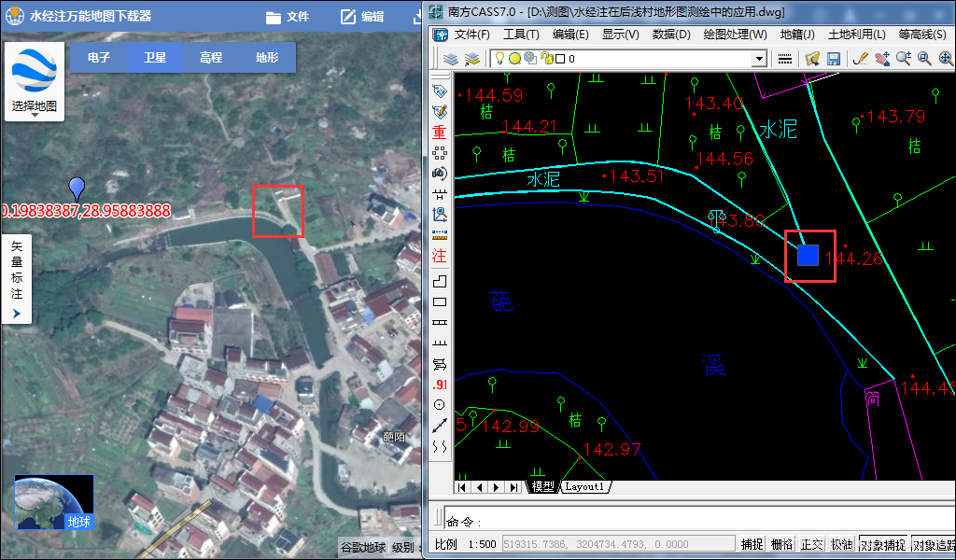Click the layer color square swatch
Screen dimensions: 956x560
click(560, 59)
